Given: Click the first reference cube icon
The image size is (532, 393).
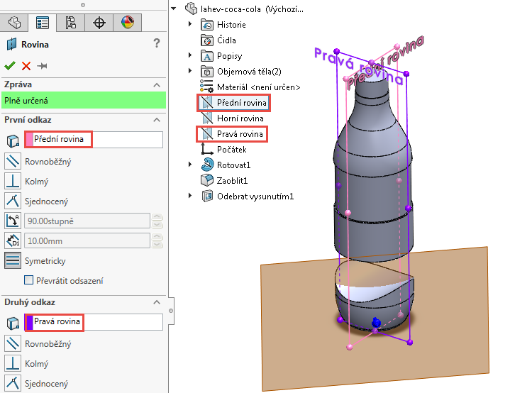Looking at the screenshot, I should click(x=13, y=140).
